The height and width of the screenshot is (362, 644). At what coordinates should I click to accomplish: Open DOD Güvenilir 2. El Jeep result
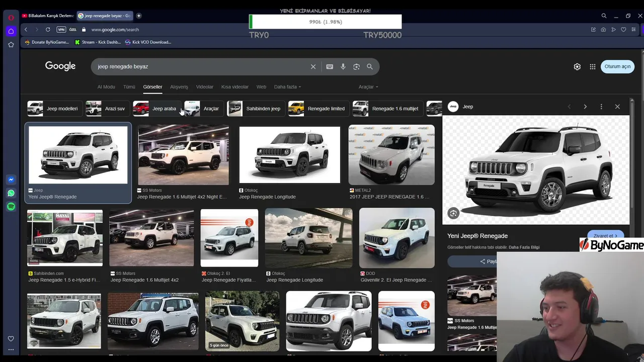(x=397, y=238)
